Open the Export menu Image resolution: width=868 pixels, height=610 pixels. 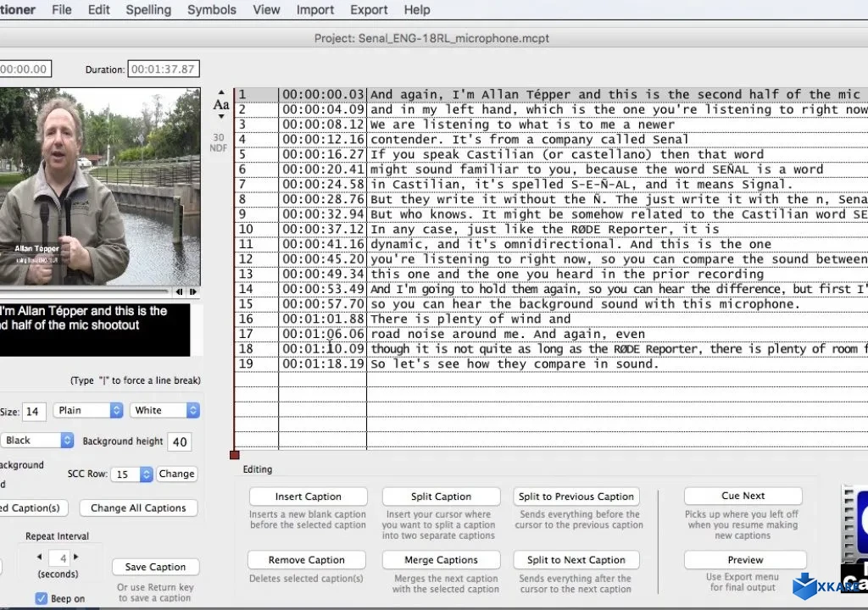click(x=368, y=10)
